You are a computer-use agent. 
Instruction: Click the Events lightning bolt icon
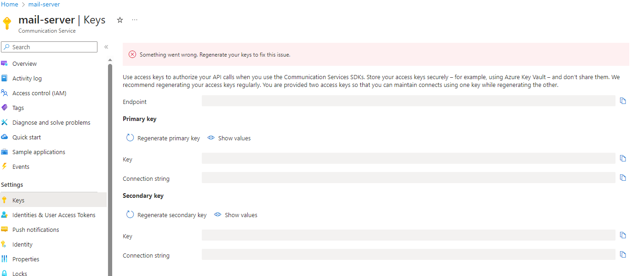pyautogui.click(x=4, y=167)
